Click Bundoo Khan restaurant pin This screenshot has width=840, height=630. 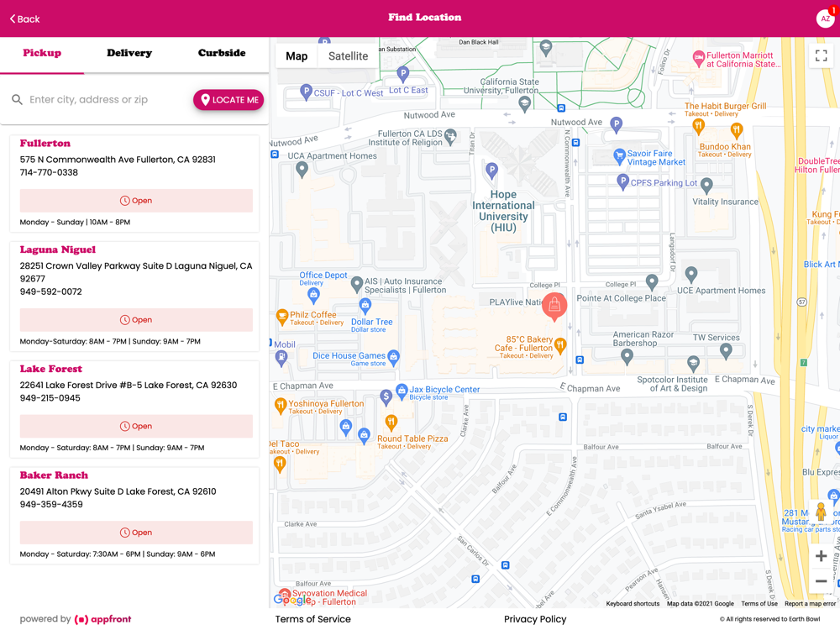(737, 129)
